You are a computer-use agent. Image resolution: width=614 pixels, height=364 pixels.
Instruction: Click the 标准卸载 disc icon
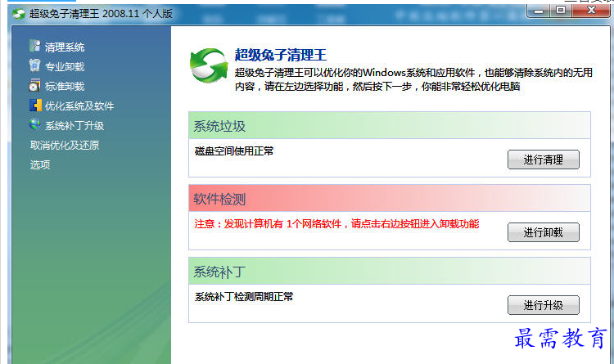point(34,85)
